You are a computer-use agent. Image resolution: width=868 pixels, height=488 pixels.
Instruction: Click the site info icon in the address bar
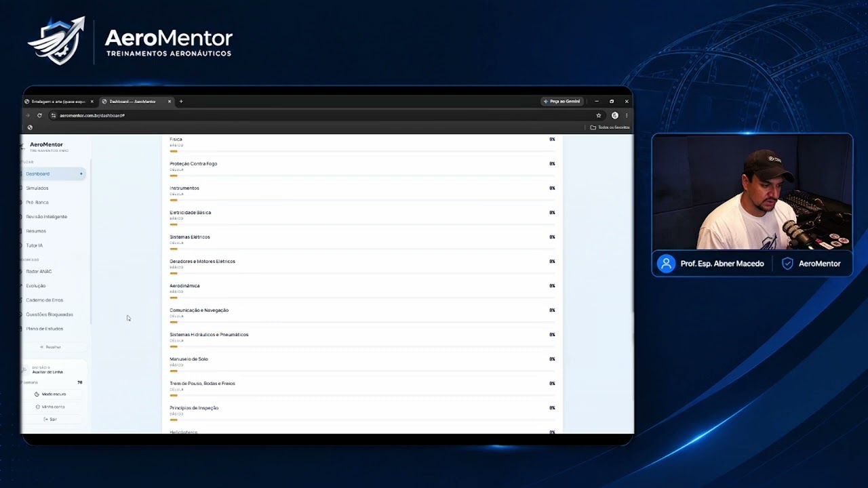(x=54, y=115)
